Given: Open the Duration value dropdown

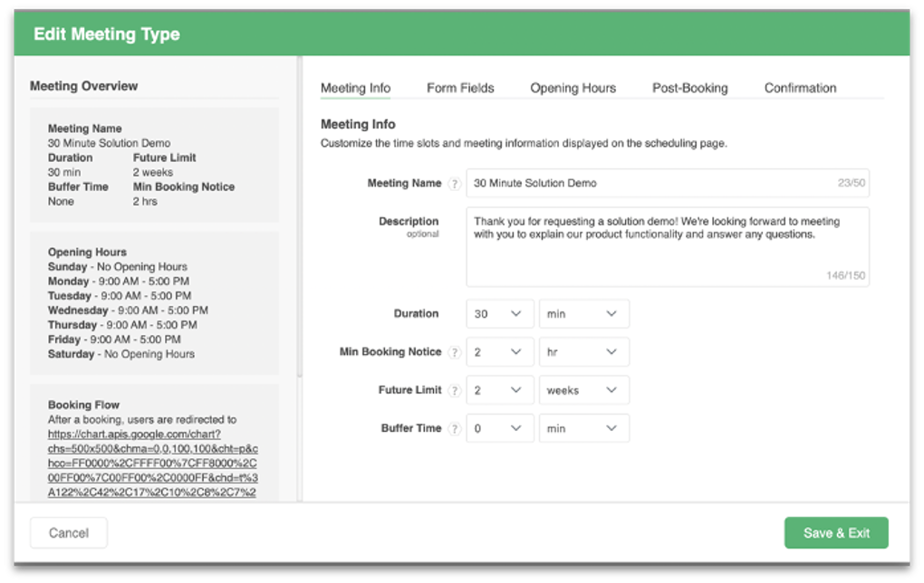Looking at the screenshot, I should 499,314.
